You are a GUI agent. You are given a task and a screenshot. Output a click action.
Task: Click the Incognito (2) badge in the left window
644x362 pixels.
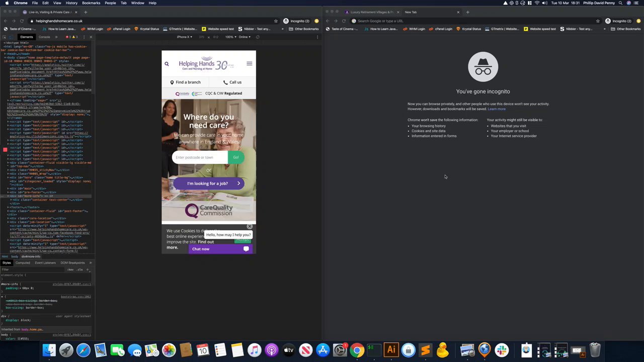[296, 21]
